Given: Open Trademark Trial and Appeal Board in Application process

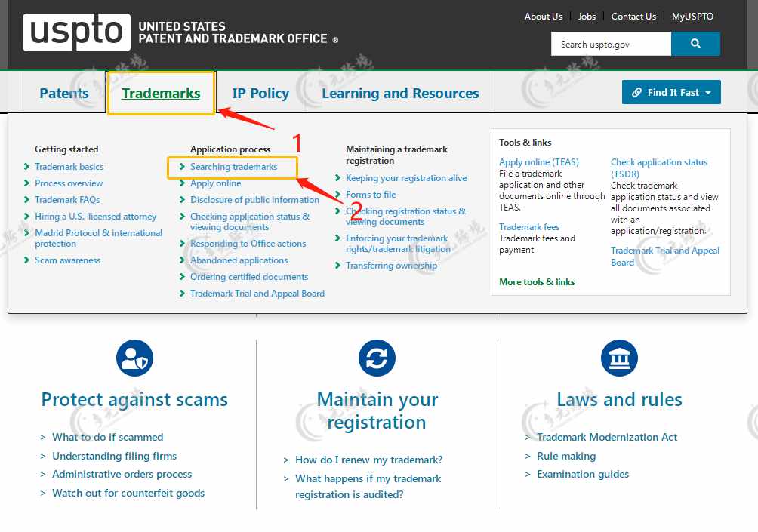Looking at the screenshot, I should click(257, 294).
